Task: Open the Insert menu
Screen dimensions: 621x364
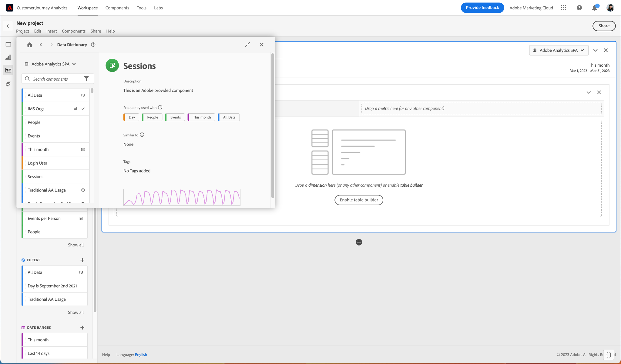Action: pyautogui.click(x=51, y=31)
